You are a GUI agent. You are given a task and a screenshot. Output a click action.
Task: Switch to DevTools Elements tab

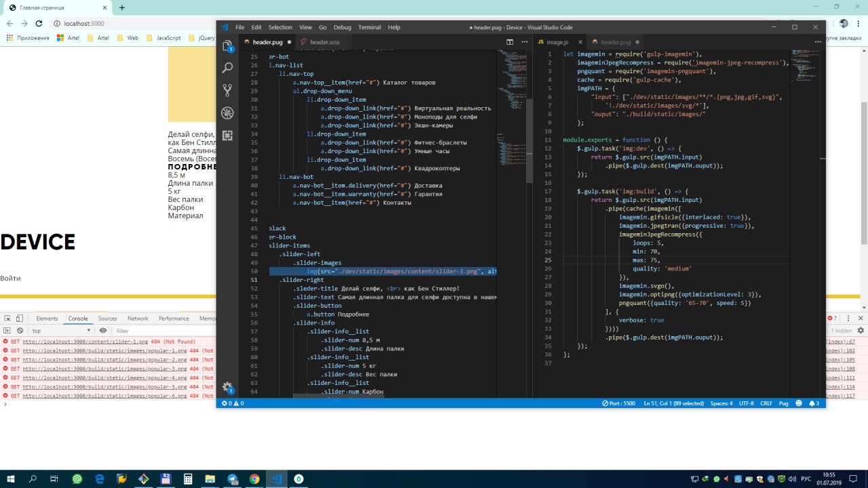click(x=47, y=318)
